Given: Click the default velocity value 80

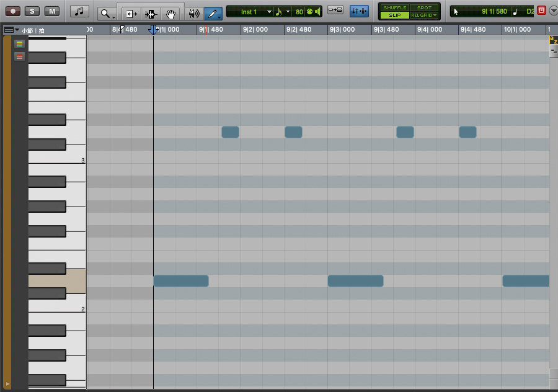Looking at the screenshot, I should pos(299,12).
